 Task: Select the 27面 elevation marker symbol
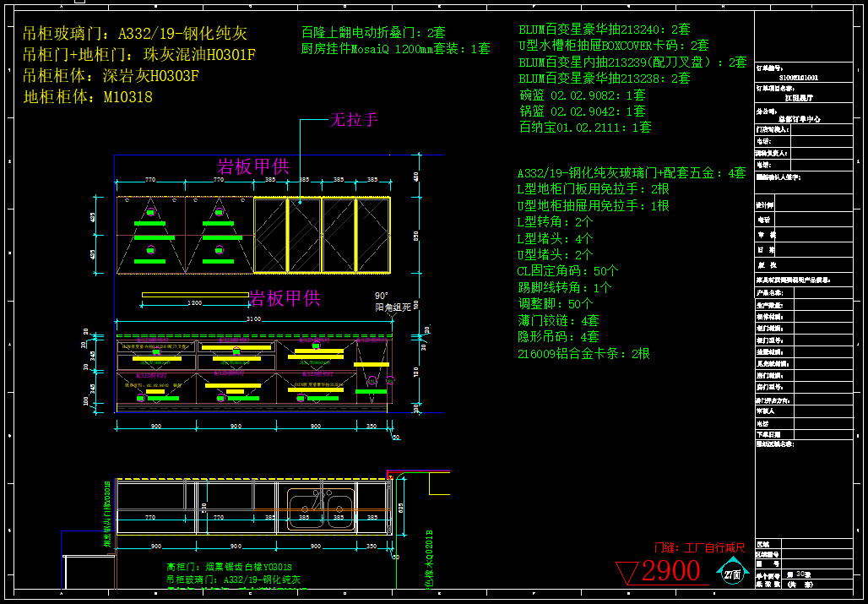pyautogui.click(x=732, y=574)
